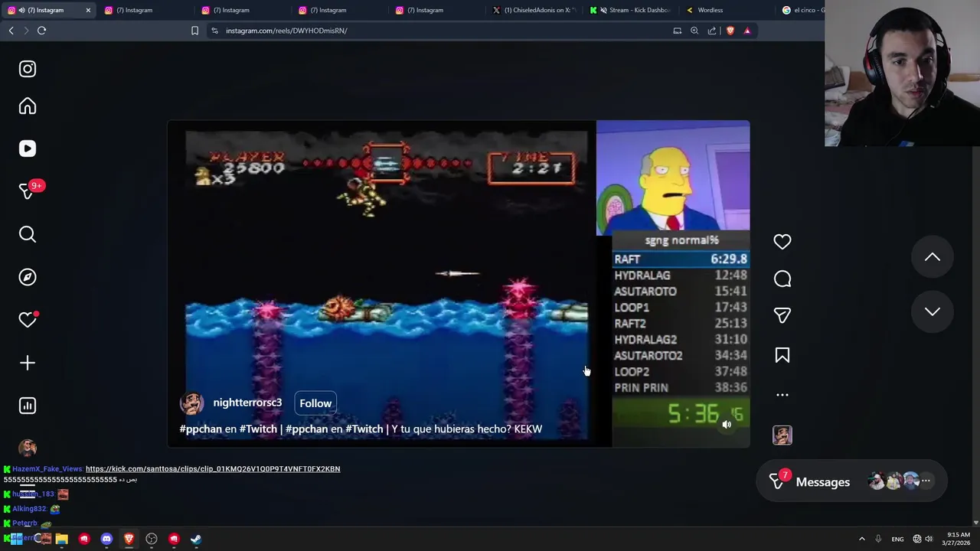The width and height of the screenshot is (980, 551).
Task: Mute the reel audio speaker icon
Action: tap(727, 425)
